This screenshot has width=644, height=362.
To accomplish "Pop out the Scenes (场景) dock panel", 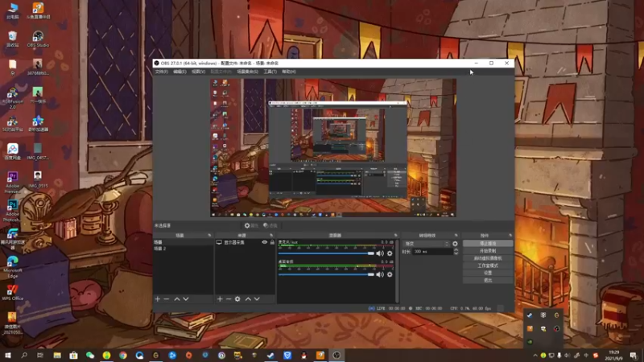I will pyautogui.click(x=209, y=236).
